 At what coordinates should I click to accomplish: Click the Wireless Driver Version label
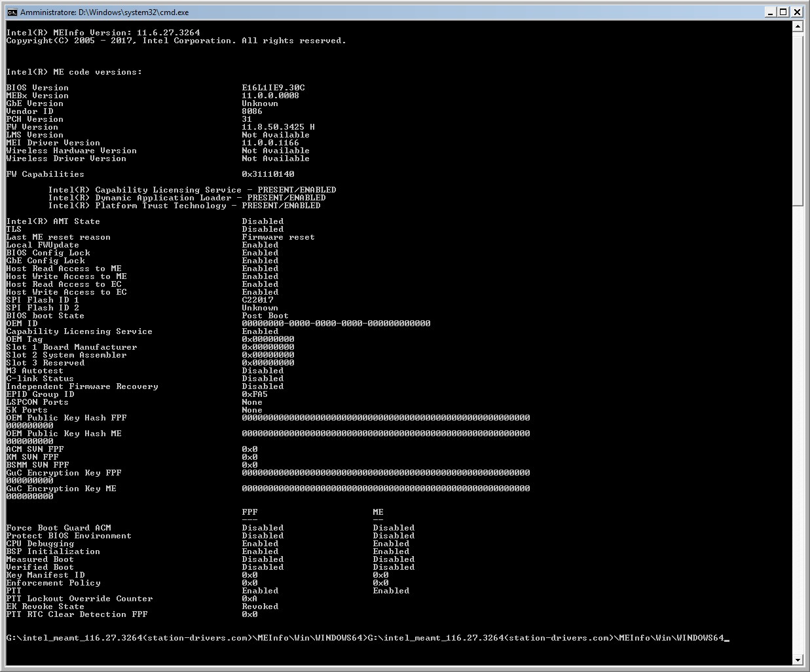point(66,159)
